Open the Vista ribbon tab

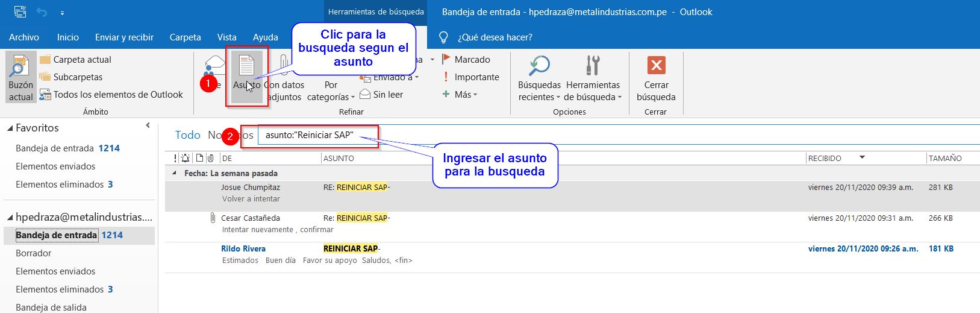(226, 37)
